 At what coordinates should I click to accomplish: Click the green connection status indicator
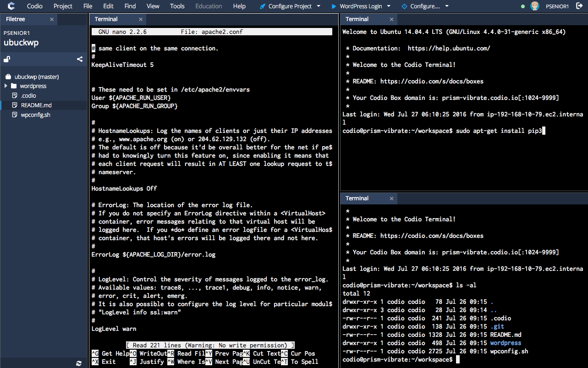[522, 6]
